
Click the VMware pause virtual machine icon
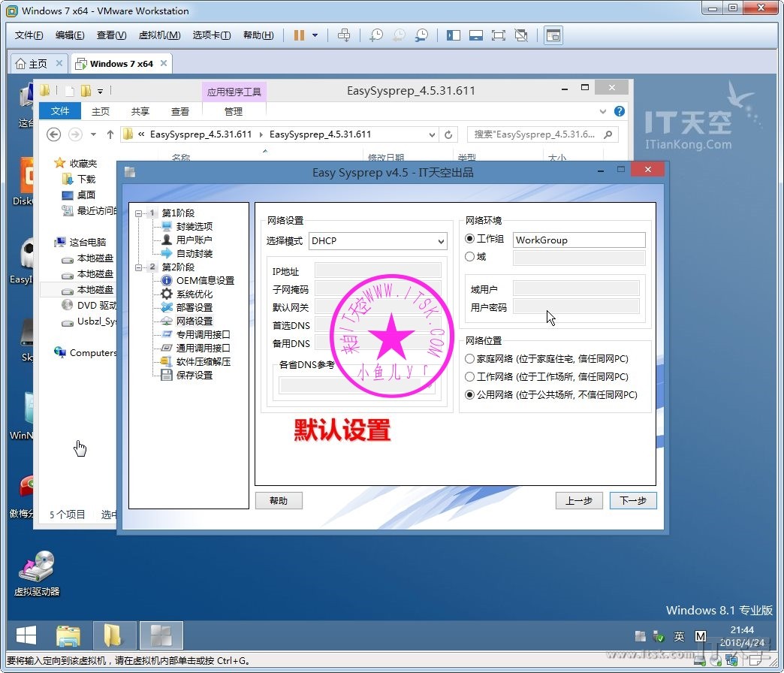pyautogui.click(x=299, y=35)
